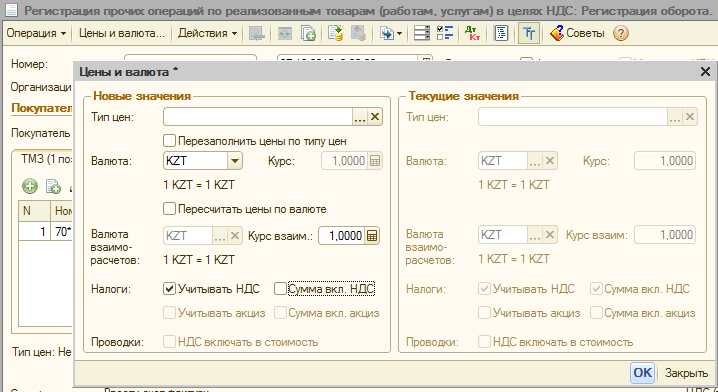
Task: Expand the Валюта KZT dropdown
Action: click(x=235, y=161)
